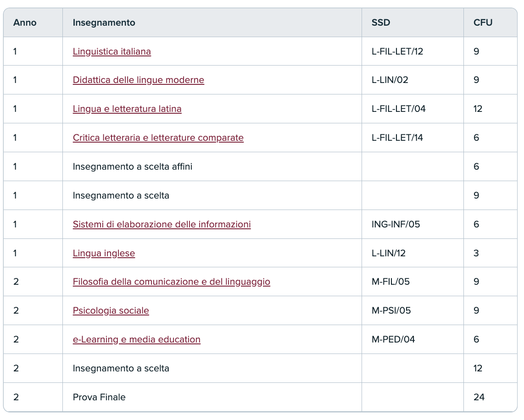Click the SSD column header
Viewport: 524px width, 420px height.
point(381,22)
